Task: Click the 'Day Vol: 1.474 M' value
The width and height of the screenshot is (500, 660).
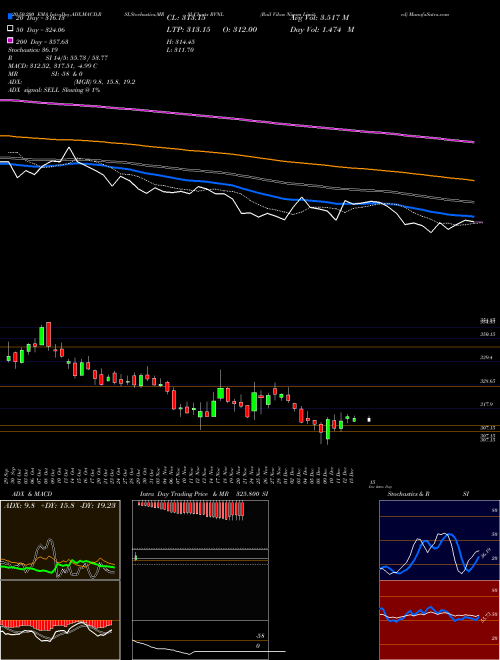Action: click(x=322, y=29)
